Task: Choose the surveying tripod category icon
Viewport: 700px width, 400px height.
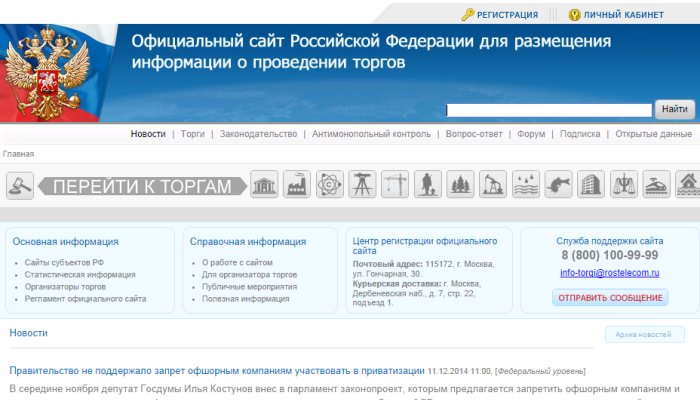Action: [x=362, y=185]
